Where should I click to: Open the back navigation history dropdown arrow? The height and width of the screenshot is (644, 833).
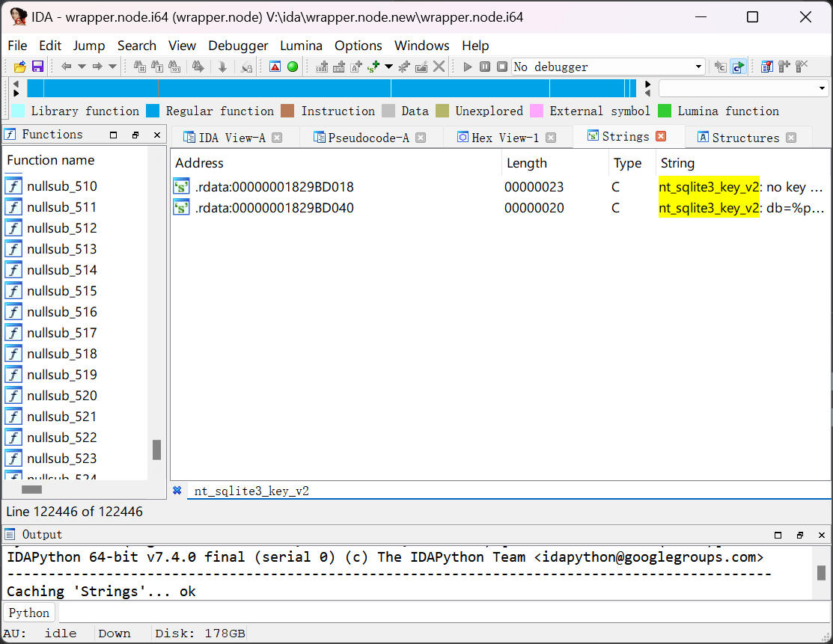(x=82, y=67)
